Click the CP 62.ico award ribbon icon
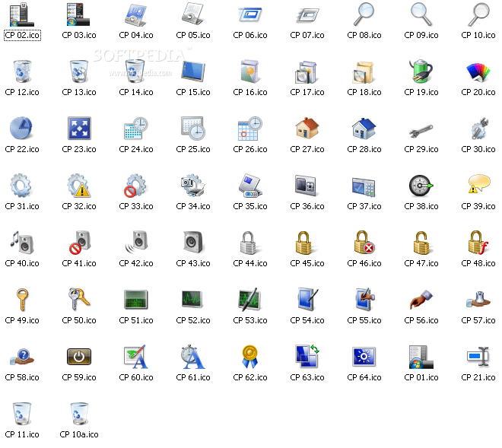Screen dimensions: 502x448 click(249, 357)
